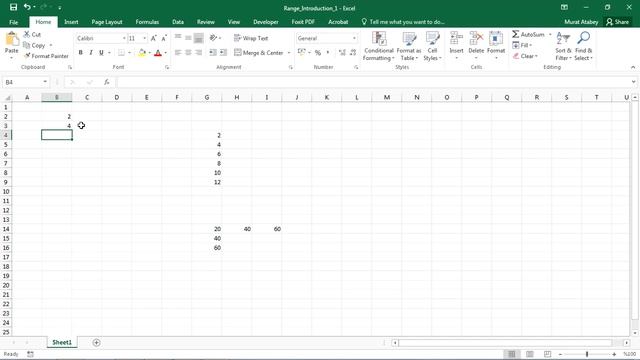640x360 pixels.
Task: Open Format as Table gallery
Action: (x=409, y=46)
